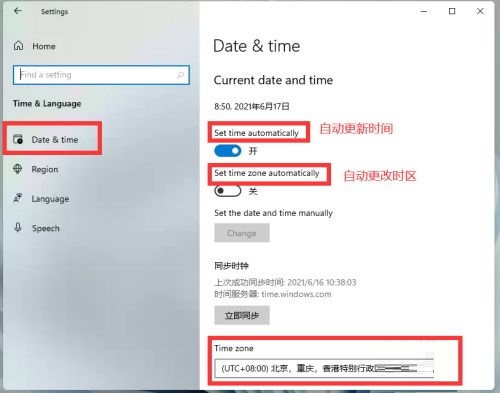The height and width of the screenshot is (393, 500).
Task: Open the Time zone dropdown
Action: click(324, 368)
